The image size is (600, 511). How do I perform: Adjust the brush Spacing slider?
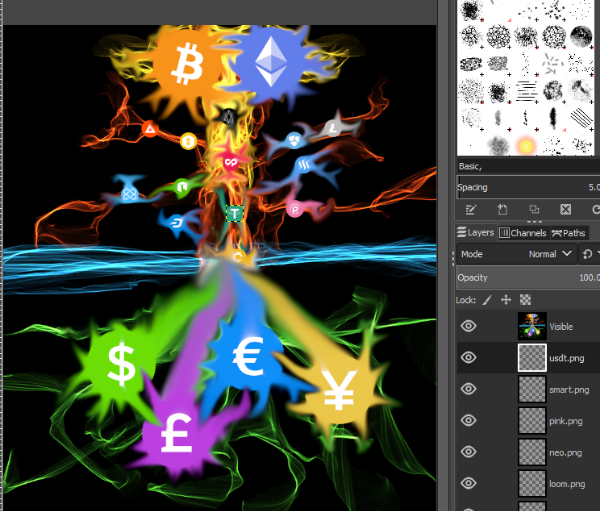click(528, 187)
